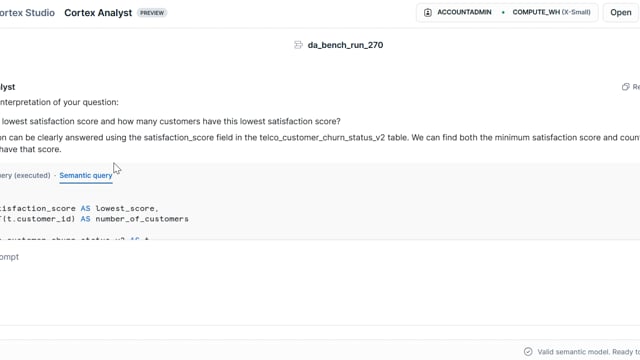
Task: Click the Analyst response heading
Action: pyautogui.click(x=7, y=87)
